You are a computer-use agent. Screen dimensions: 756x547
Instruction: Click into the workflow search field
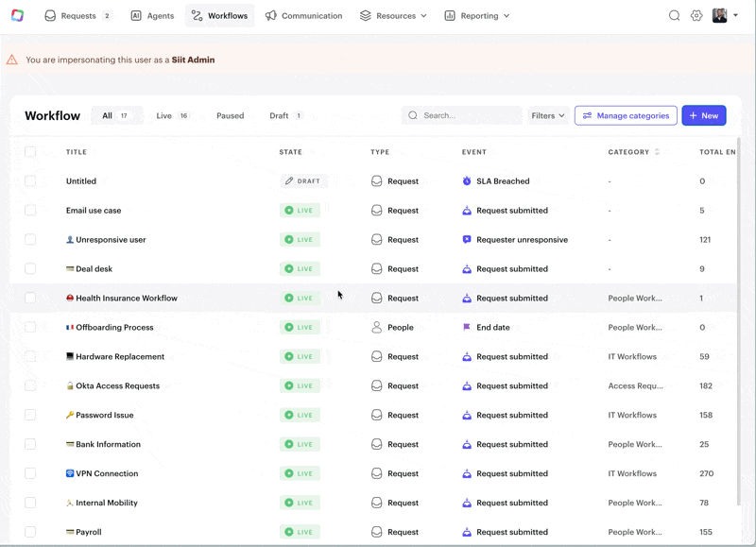click(x=468, y=116)
